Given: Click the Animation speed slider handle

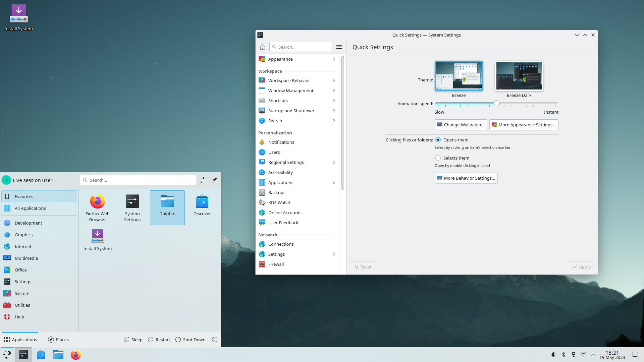Looking at the screenshot, I should (x=497, y=104).
